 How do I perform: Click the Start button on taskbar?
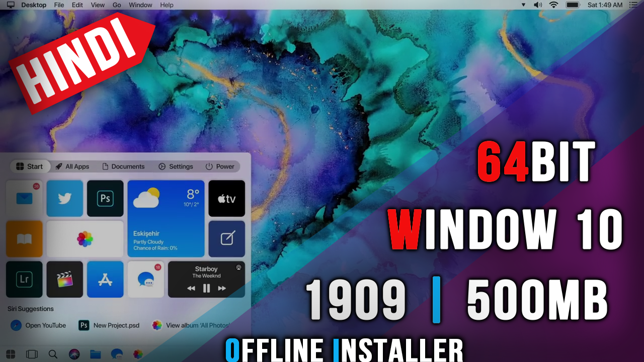pos(11,354)
